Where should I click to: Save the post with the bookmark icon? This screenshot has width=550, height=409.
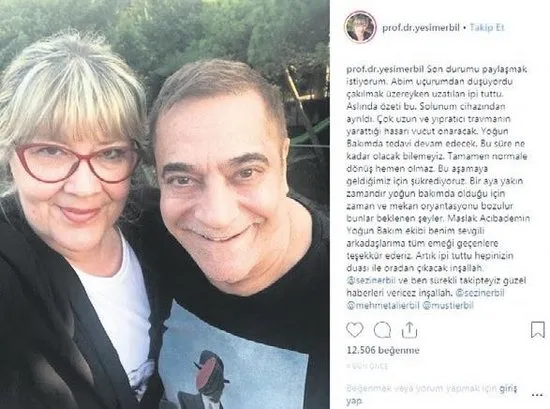tap(538, 330)
